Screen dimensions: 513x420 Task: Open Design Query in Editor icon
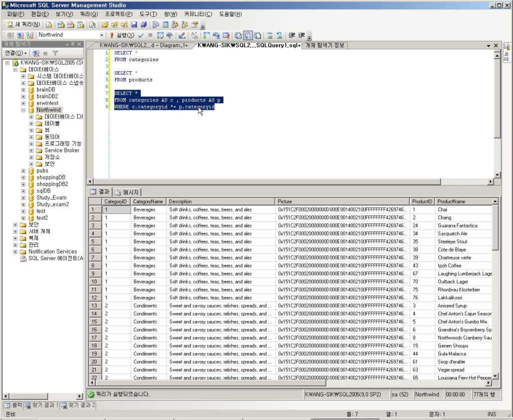coord(182,35)
